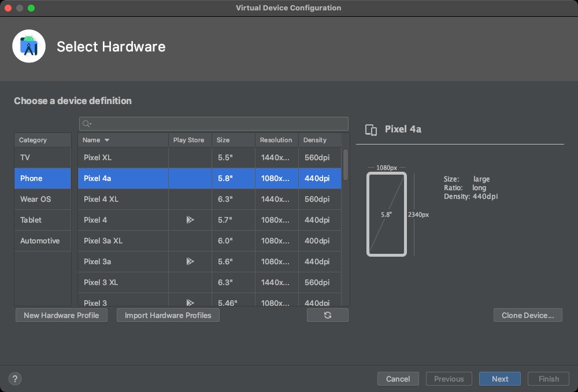Click the 5.46" size cell
The height and width of the screenshot is (392, 578).
[234, 301]
